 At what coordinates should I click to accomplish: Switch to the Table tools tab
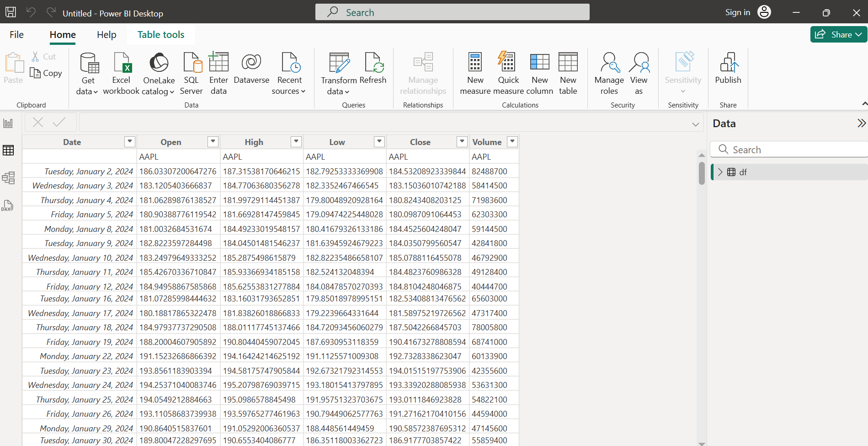(x=161, y=35)
